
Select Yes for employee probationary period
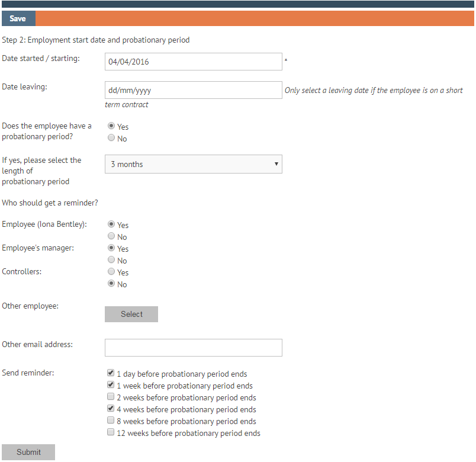(111, 125)
